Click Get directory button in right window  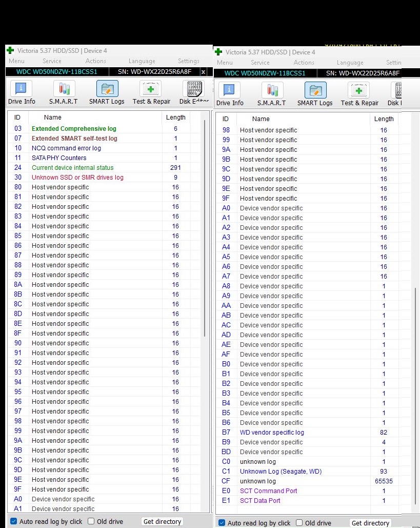click(370, 523)
